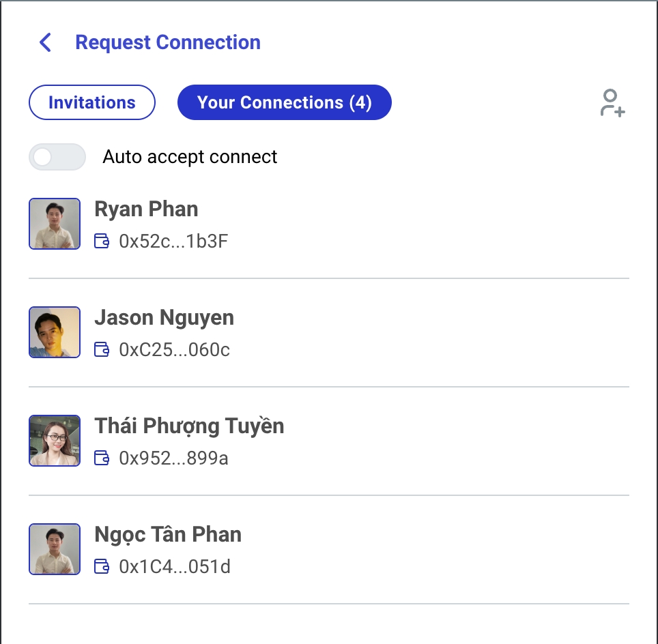
Task: Click the add connection person icon
Action: 612,103
